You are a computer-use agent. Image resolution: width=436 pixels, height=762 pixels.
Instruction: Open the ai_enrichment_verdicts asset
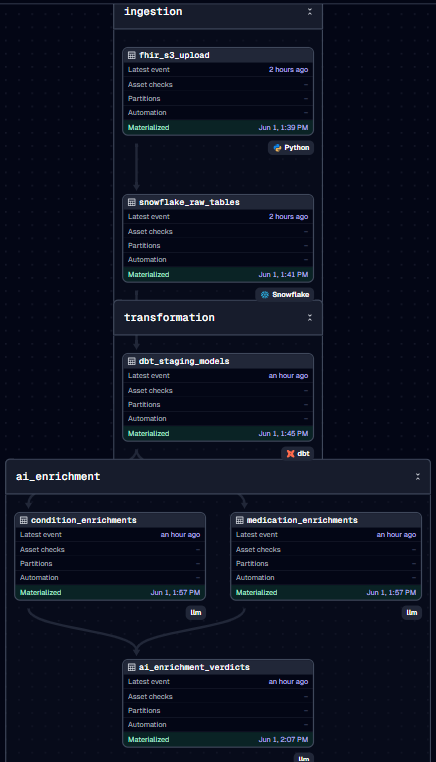(194, 667)
